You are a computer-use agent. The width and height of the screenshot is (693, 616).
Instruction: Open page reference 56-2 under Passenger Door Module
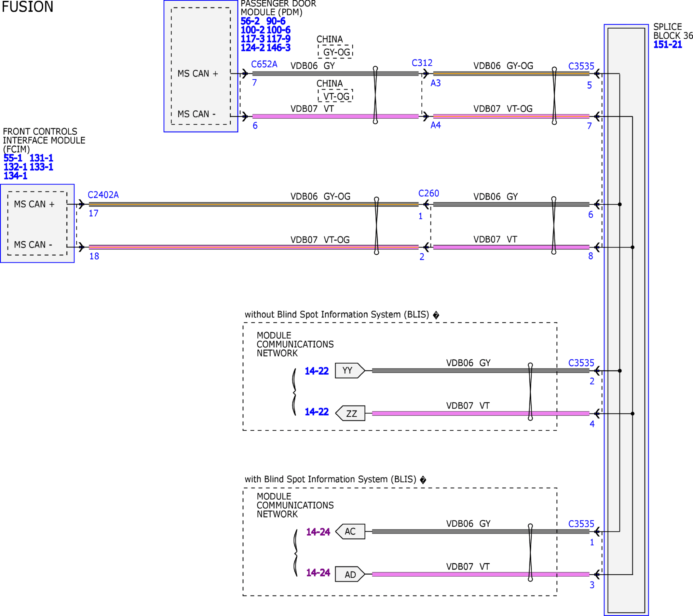tap(250, 21)
